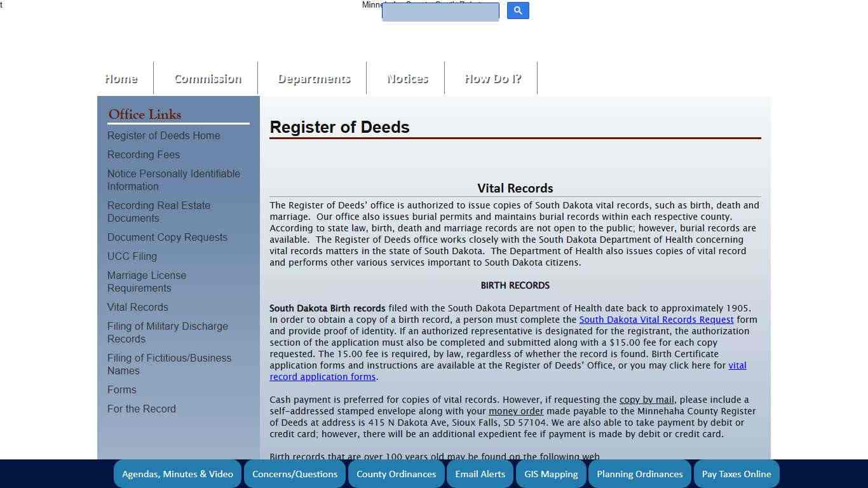Open the GIS Mapping page

550,473
